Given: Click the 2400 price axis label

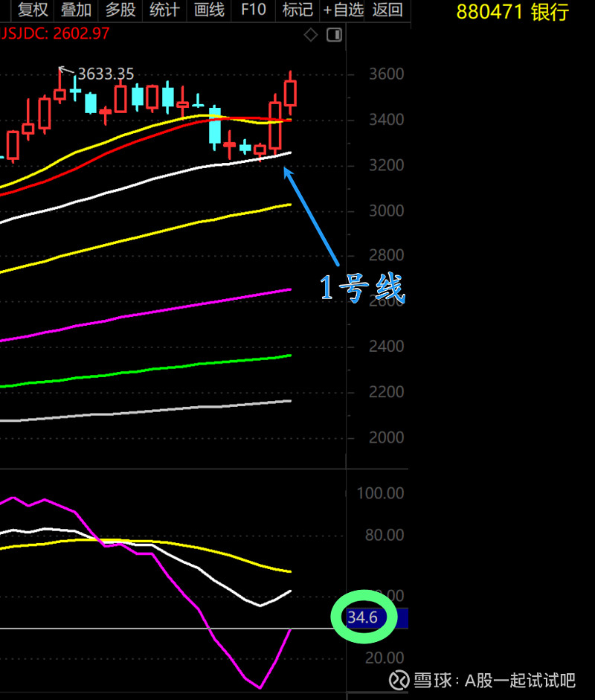Looking at the screenshot, I should pyautogui.click(x=386, y=347).
